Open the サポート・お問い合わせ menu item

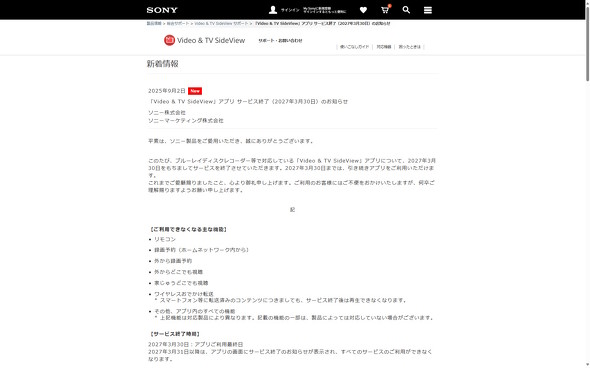tap(280, 41)
